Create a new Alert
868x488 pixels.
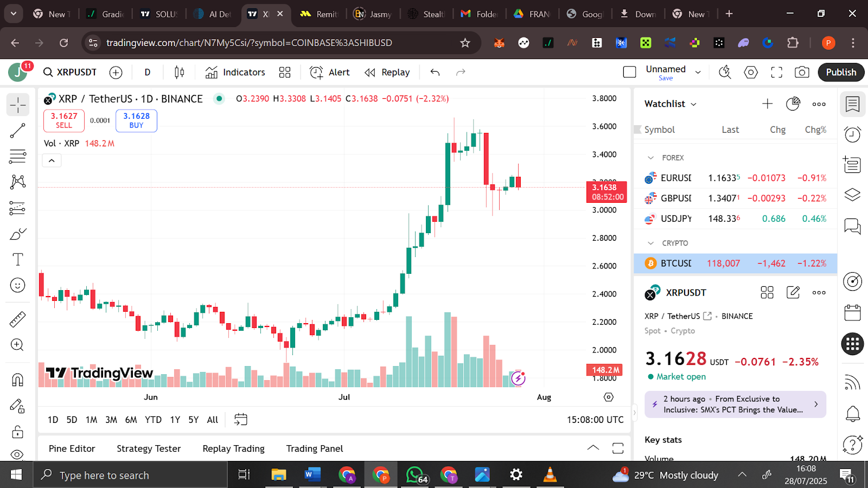(330, 72)
